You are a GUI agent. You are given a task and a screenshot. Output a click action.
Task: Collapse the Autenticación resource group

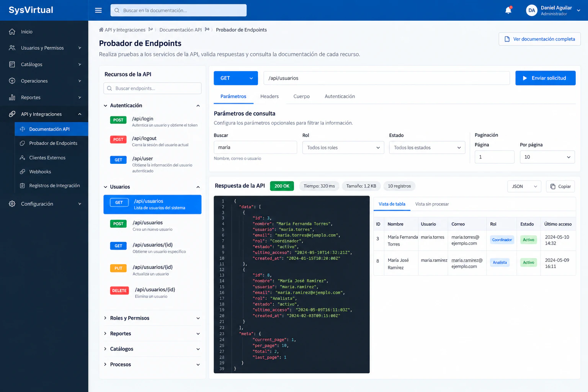152,105
